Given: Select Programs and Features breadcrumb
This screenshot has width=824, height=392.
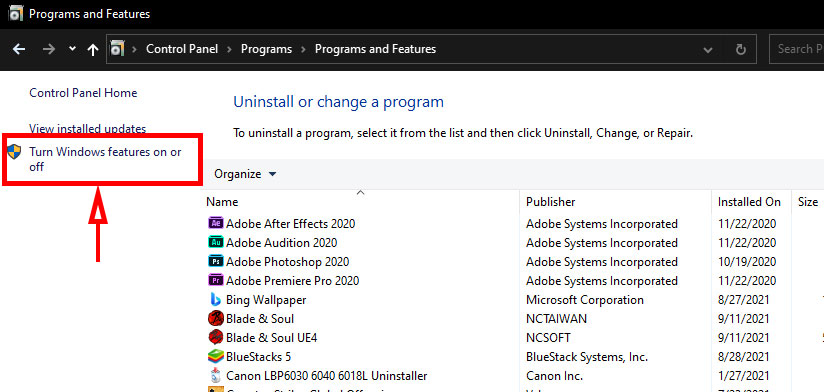Looking at the screenshot, I should pos(375,49).
